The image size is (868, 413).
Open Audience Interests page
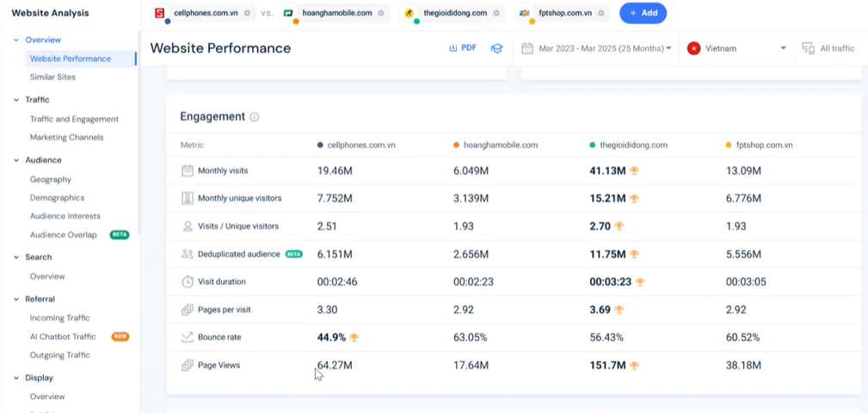pos(65,216)
